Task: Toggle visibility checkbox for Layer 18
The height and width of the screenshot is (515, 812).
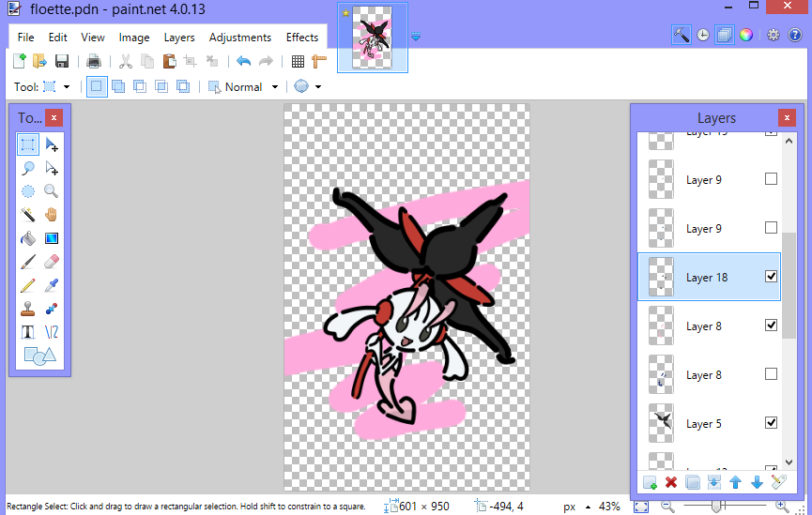Action: point(771,277)
